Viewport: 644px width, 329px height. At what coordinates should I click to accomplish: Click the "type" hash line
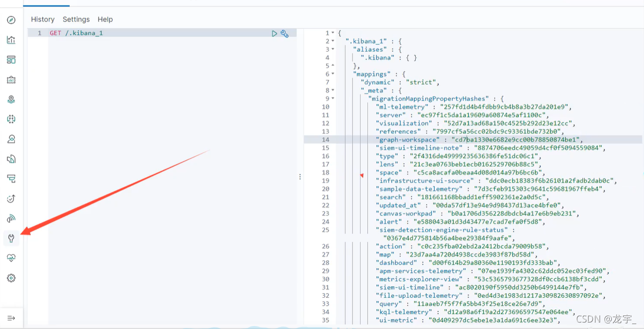coord(459,156)
